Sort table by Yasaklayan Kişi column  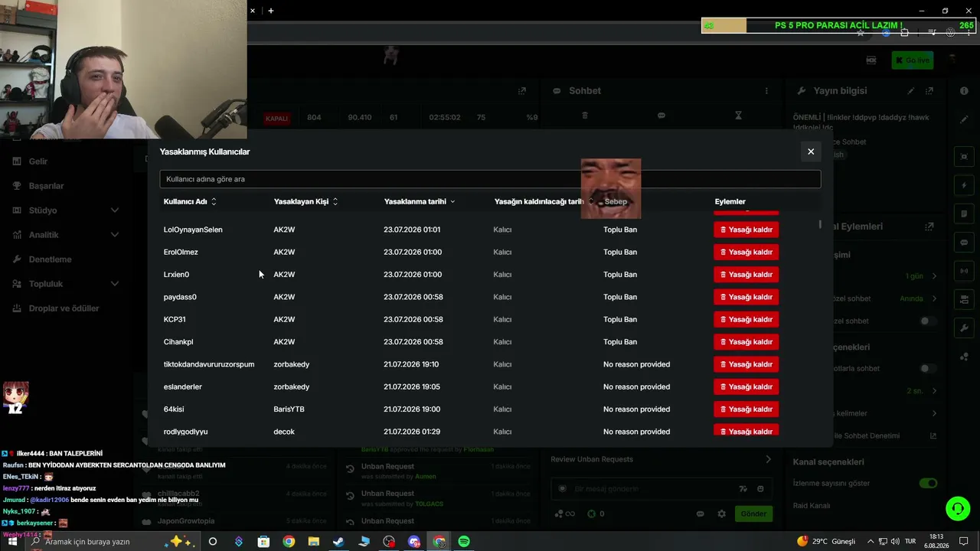pos(305,201)
